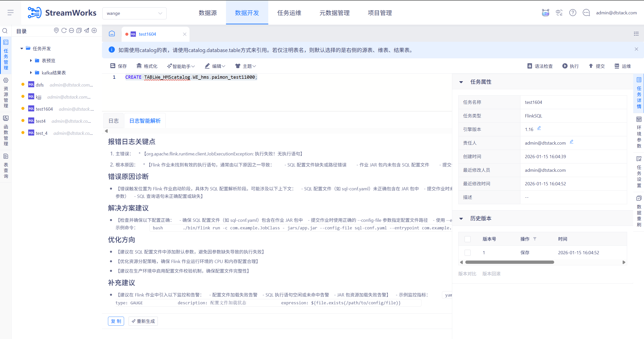Switch language with the 中/E icon

[559, 13]
